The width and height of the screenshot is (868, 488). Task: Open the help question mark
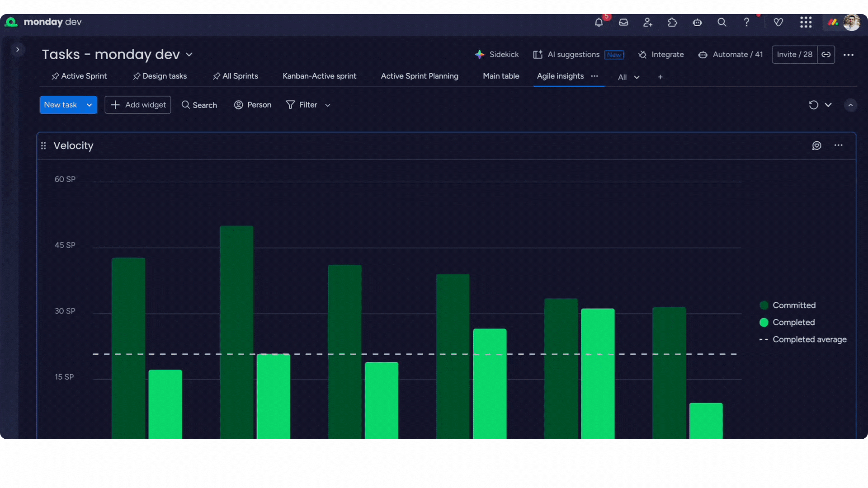pyautogui.click(x=746, y=22)
